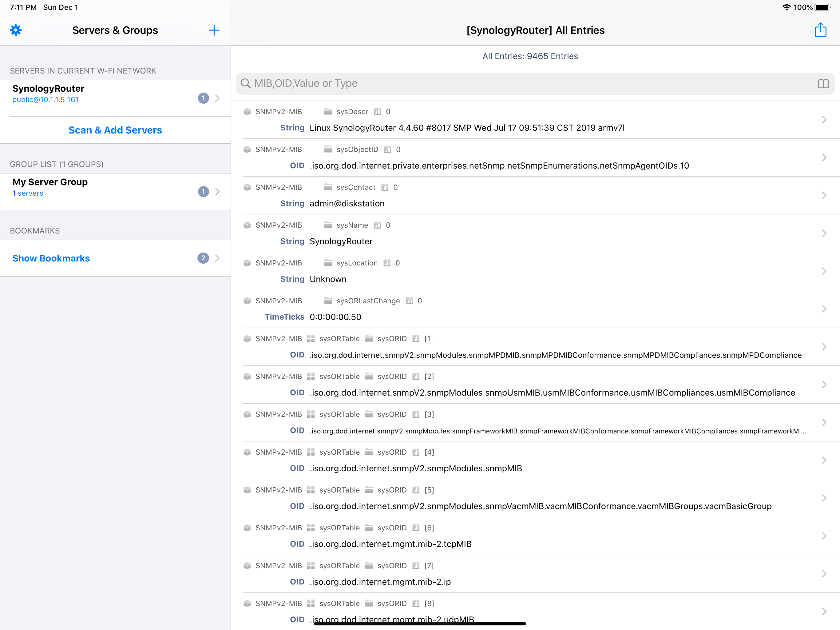The height and width of the screenshot is (630, 840).
Task: Open sysLocation entry detail chevron
Action: point(824,271)
